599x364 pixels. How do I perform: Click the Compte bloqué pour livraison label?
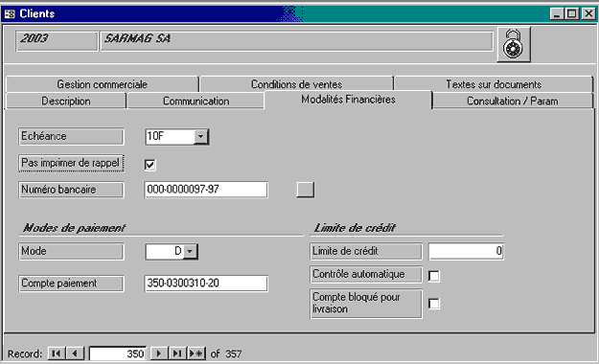366,304
